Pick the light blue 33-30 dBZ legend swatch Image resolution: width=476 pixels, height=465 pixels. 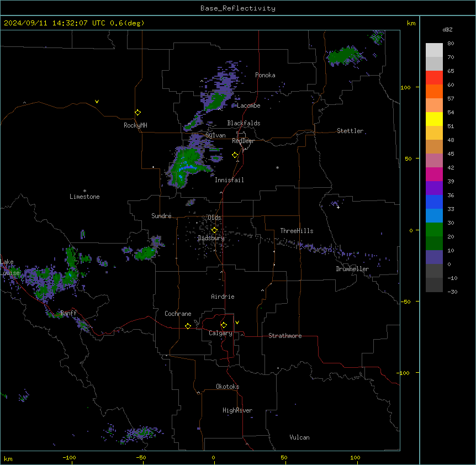pyautogui.click(x=434, y=216)
